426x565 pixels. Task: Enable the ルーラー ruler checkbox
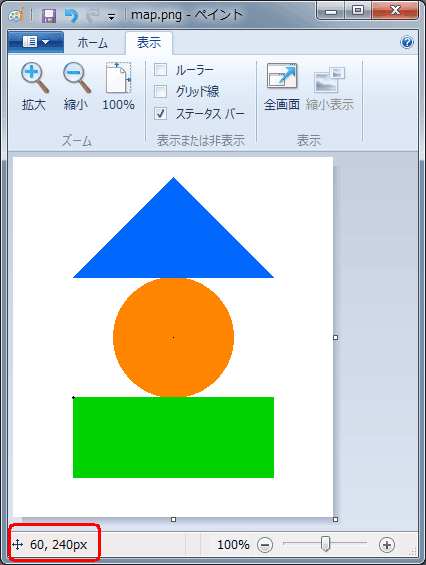point(160,70)
